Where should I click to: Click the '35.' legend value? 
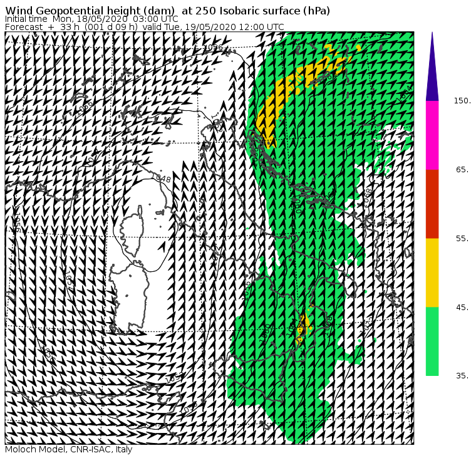click(x=462, y=376)
